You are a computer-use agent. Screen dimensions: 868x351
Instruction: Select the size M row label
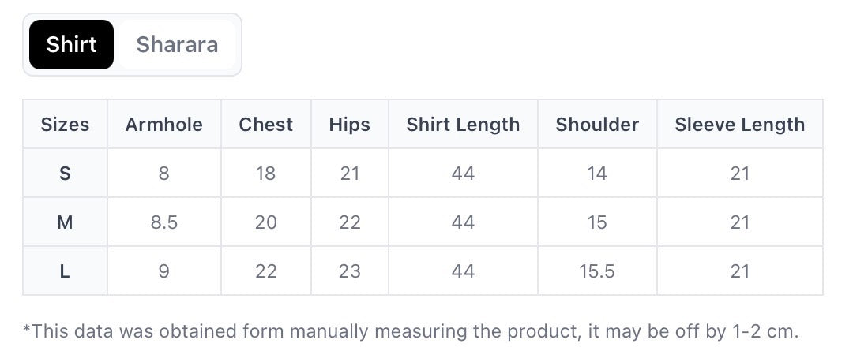(65, 222)
